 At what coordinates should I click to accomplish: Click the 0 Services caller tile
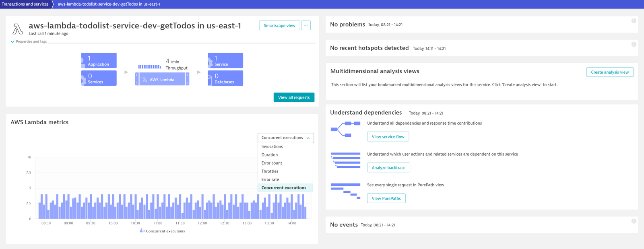(99, 78)
